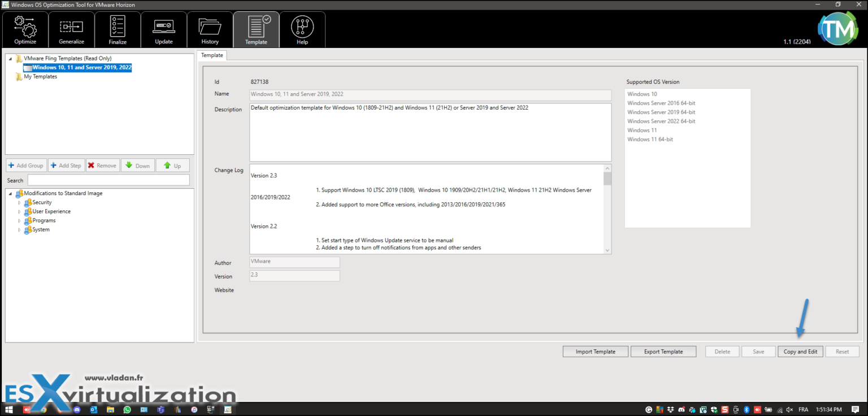Open the Optimize section
Image resolution: width=868 pixels, height=416 pixels.
[25, 29]
